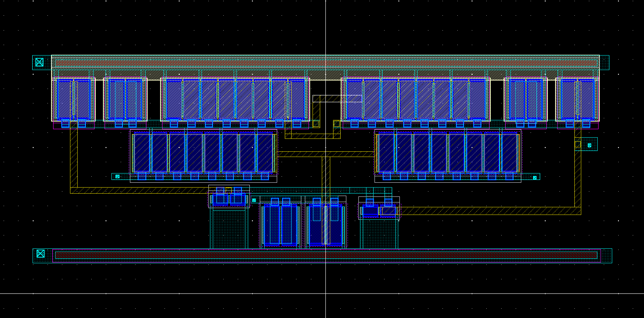Select cyan pin square right of right middle array
The height and width of the screenshot is (318, 644).
tap(535, 178)
